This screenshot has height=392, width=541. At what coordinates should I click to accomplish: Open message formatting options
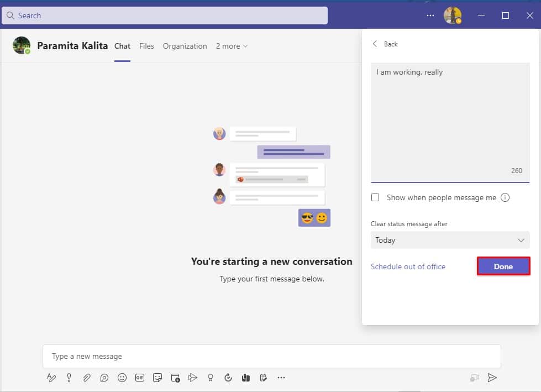(51, 378)
